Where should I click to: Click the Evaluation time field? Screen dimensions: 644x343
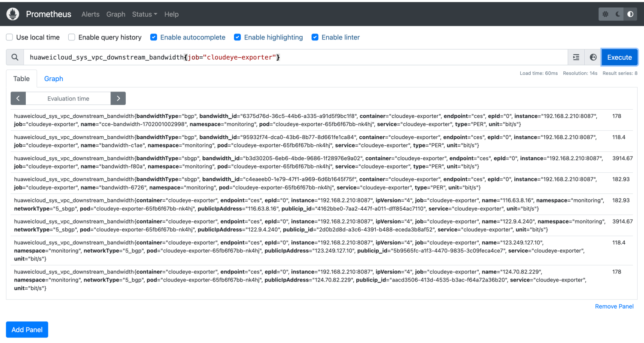[x=68, y=98]
